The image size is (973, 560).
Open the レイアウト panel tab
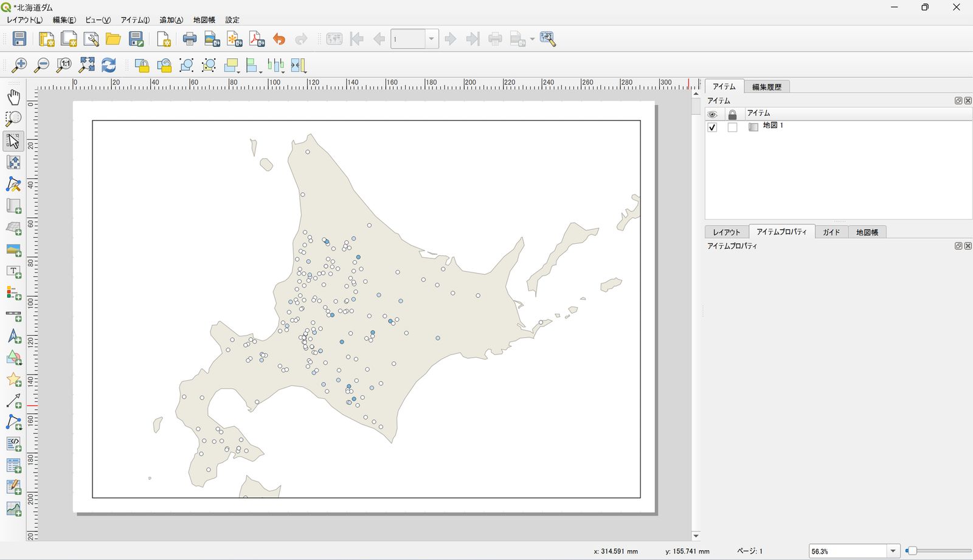tap(727, 232)
